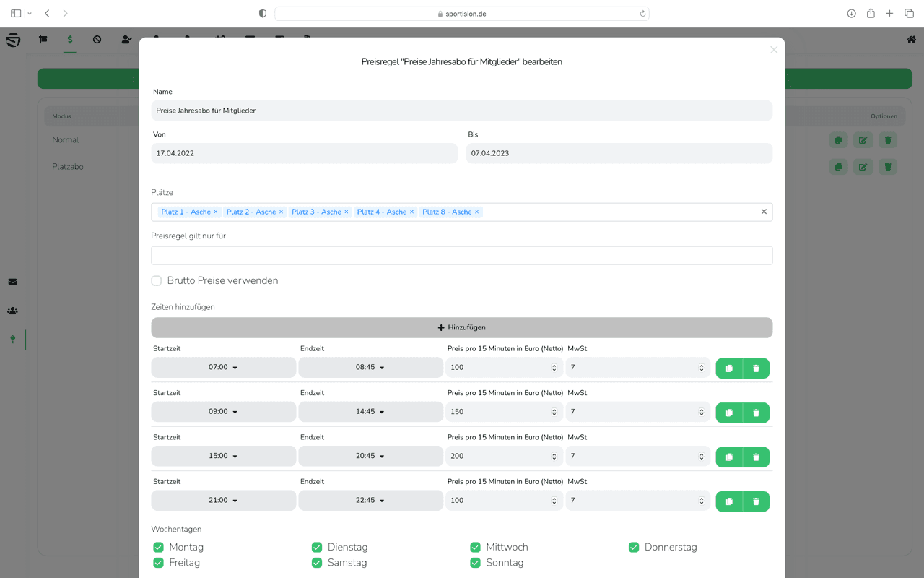Duplicate the 15:00 to 20:45 time row

click(x=729, y=457)
